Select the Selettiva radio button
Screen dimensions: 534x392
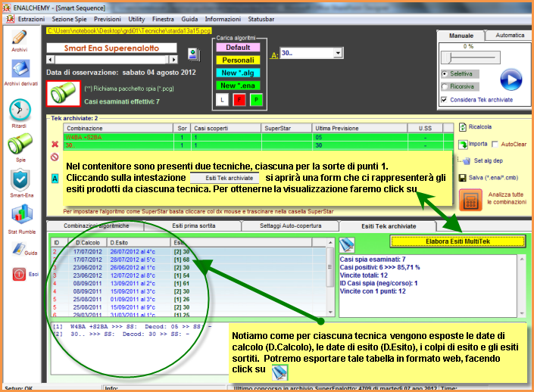pos(445,74)
